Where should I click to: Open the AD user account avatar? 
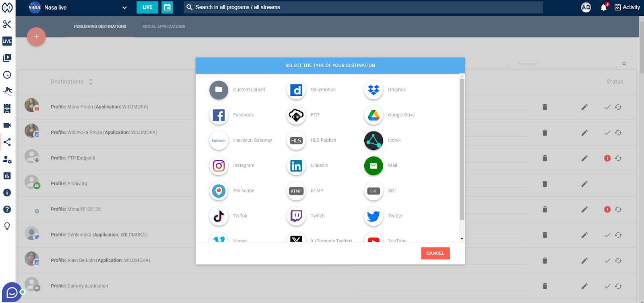(x=586, y=7)
